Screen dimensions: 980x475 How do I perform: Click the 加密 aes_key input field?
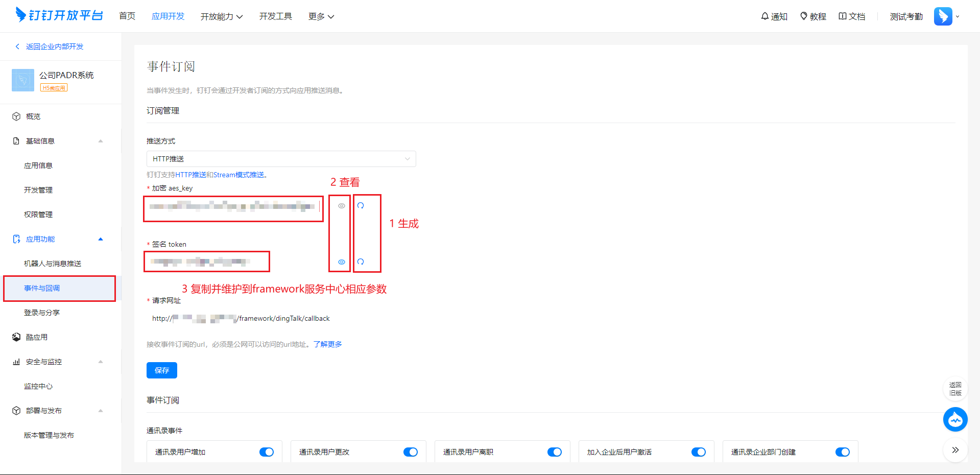(x=233, y=207)
